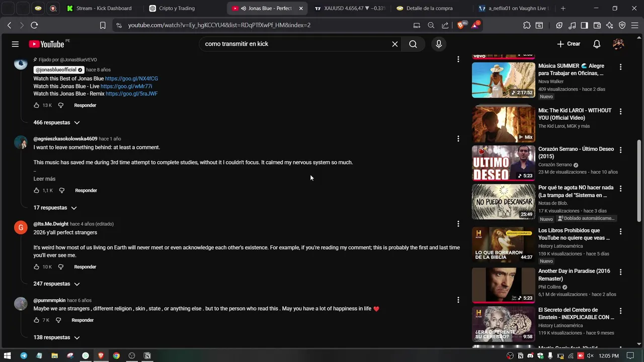Open Windows Start menu
The height and width of the screenshot is (362, 644).
pos(9,356)
